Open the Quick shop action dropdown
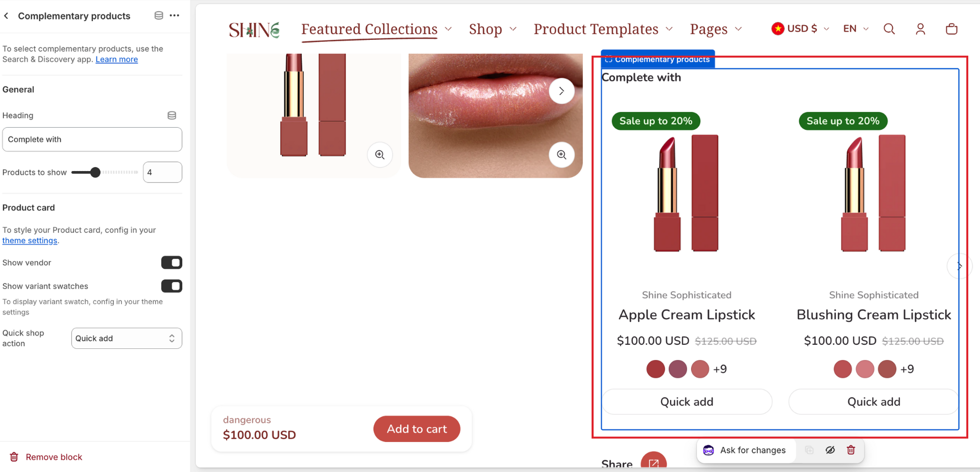Image resolution: width=980 pixels, height=472 pixels. point(127,338)
